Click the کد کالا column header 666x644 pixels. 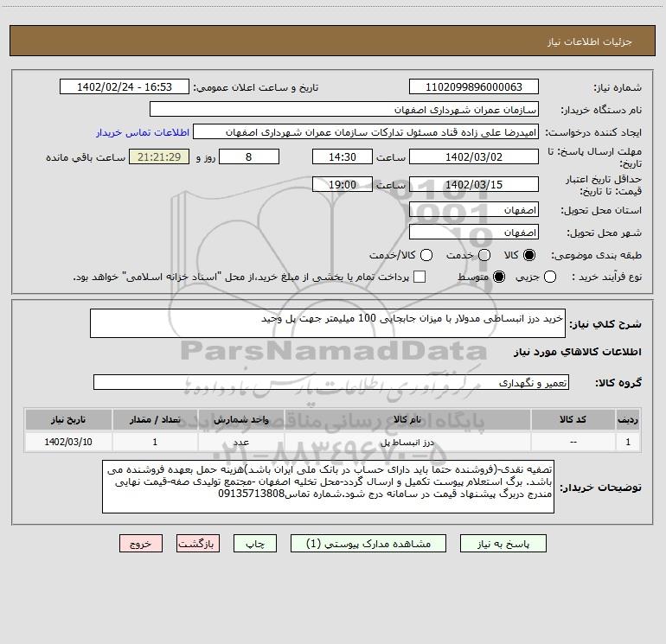(x=573, y=420)
